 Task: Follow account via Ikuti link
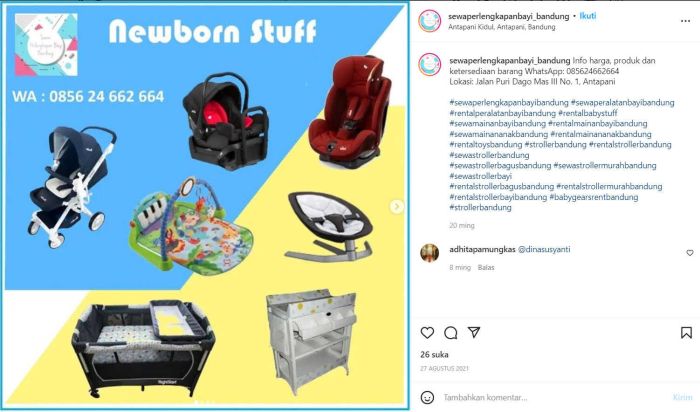[588, 16]
